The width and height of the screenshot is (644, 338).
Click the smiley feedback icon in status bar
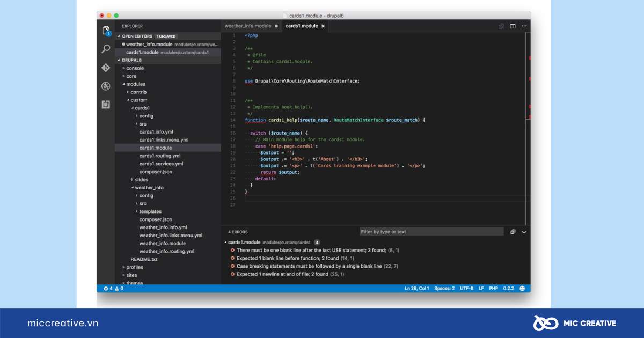tap(522, 288)
